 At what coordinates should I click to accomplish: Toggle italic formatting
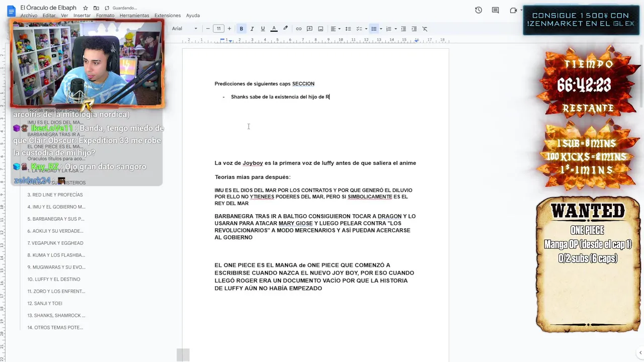pos(252,29)
